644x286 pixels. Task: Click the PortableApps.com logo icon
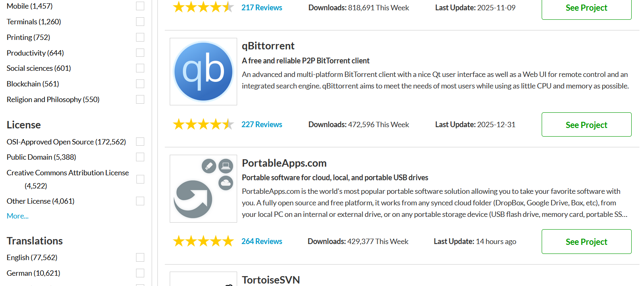(203, 188)
